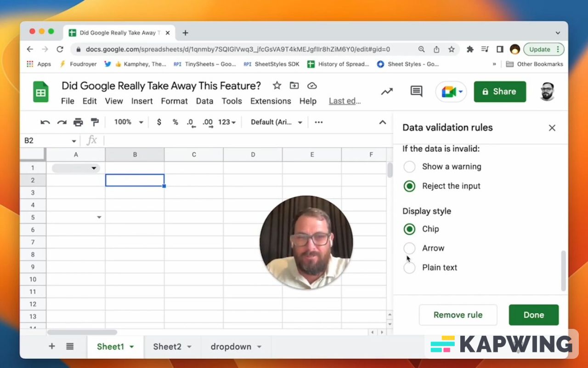Select Show a warning option
This screenshot has height=368, width=588.
coord(409,167)
